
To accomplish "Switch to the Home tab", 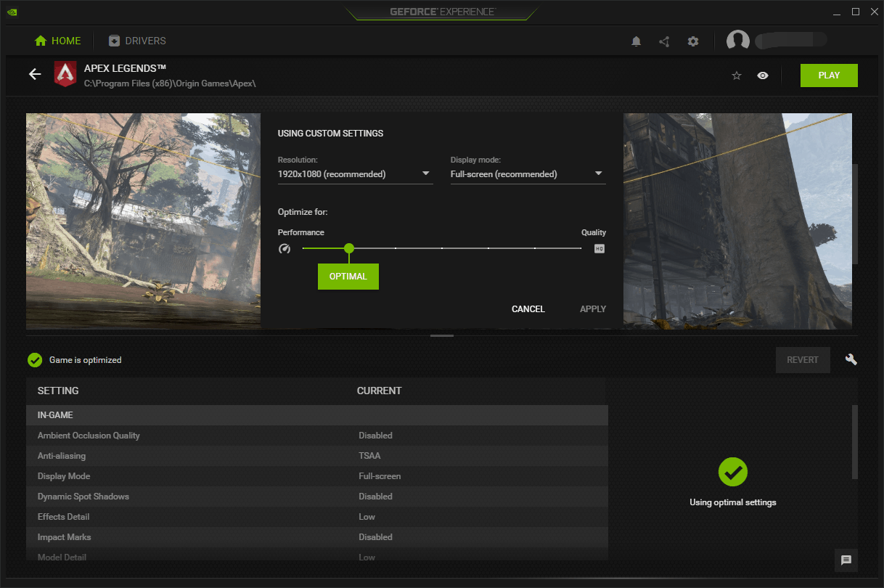I will coord(57,41).
